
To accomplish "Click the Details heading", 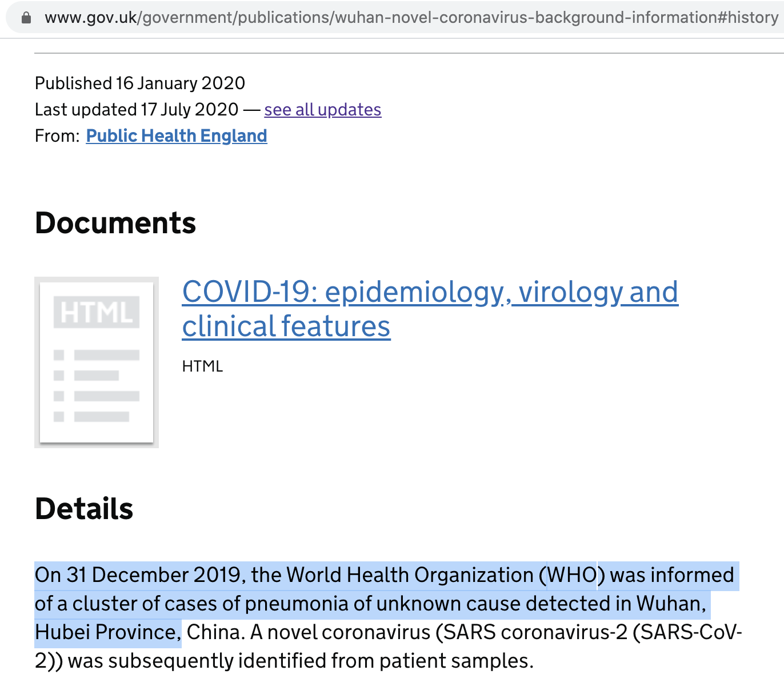I will click(x=84, y=509).
